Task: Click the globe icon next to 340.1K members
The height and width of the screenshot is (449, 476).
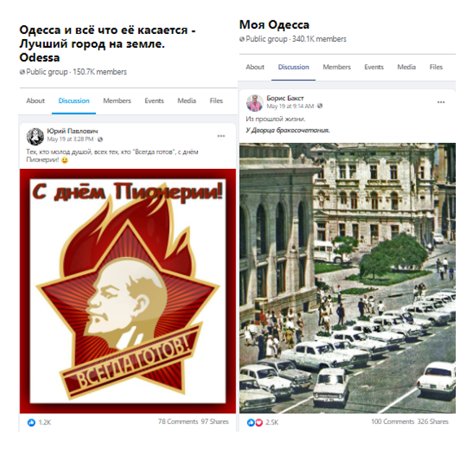Action: click(242, 39)
